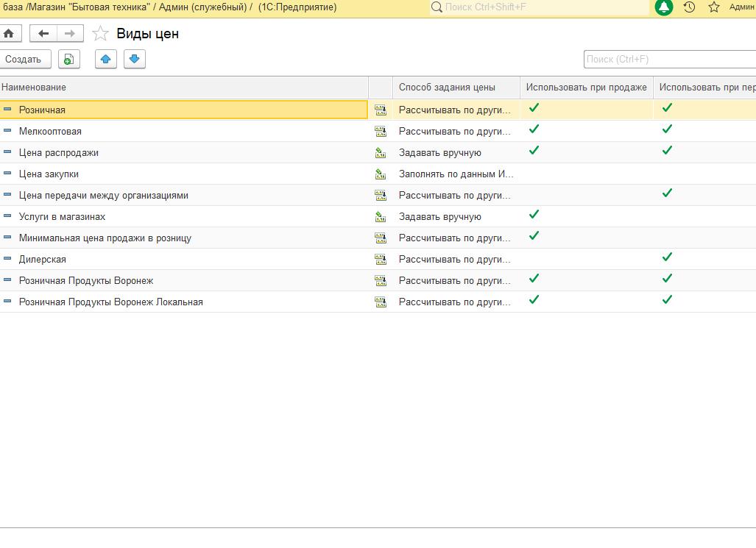Click icon in Розничная Продукты Воронеж Локальная row
This screenshot has width=756, height=548.
(381, 302)
